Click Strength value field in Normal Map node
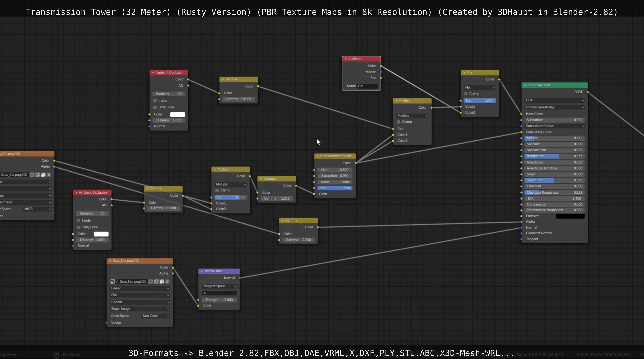 tap(219, 300)
